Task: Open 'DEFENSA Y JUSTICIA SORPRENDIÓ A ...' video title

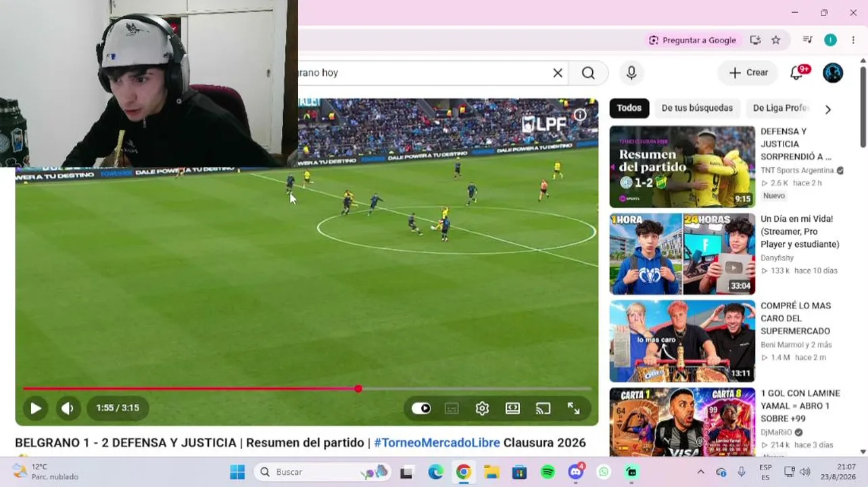Action: (796, 144)
